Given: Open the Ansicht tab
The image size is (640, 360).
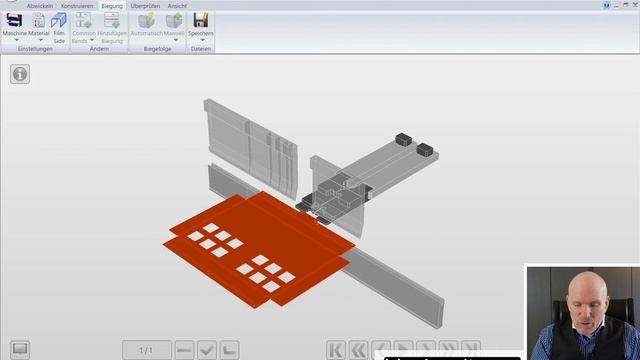Looking at the screenshot, I should pyautogui.click(x=177, y=6).
